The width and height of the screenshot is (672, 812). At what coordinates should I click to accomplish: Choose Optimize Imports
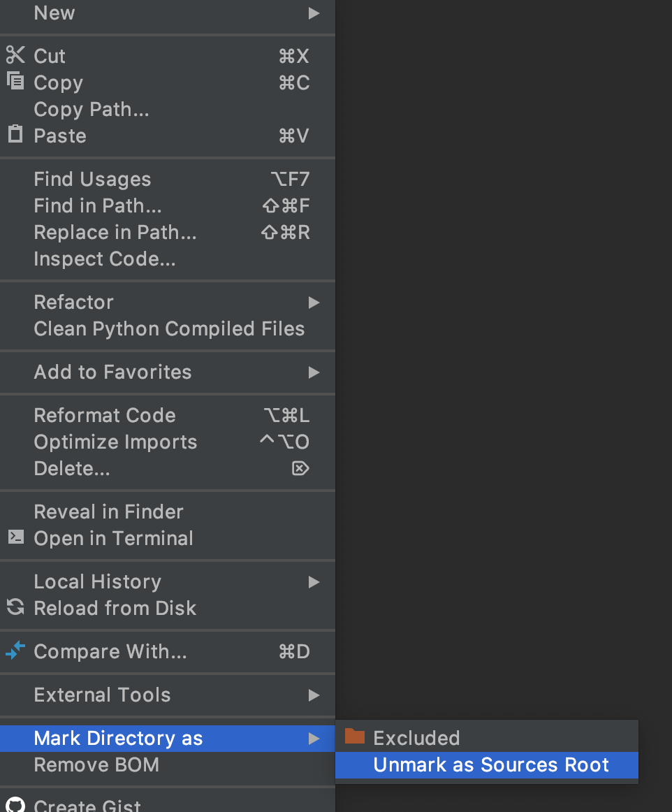115,442
